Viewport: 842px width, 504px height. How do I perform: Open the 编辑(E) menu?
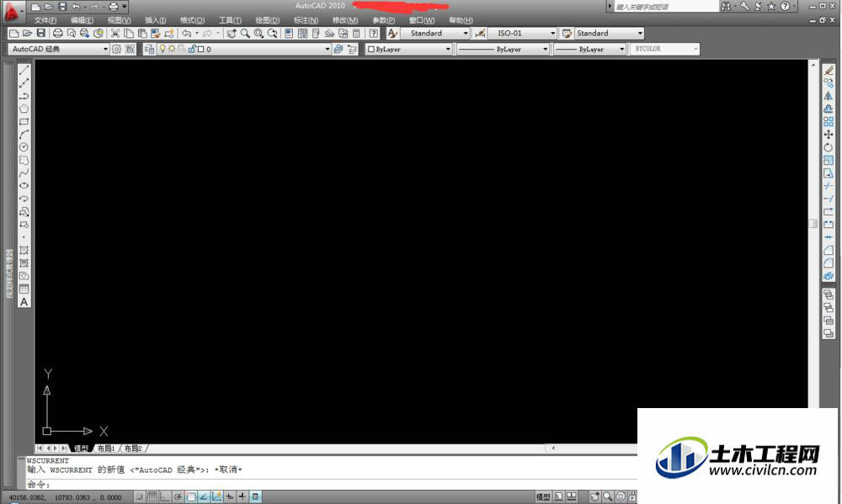82,20
